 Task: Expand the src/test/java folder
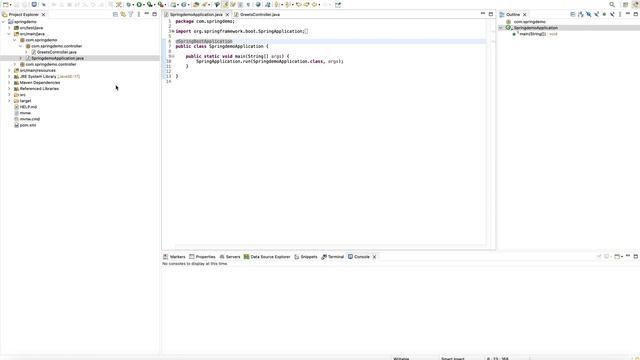(9, 28)
